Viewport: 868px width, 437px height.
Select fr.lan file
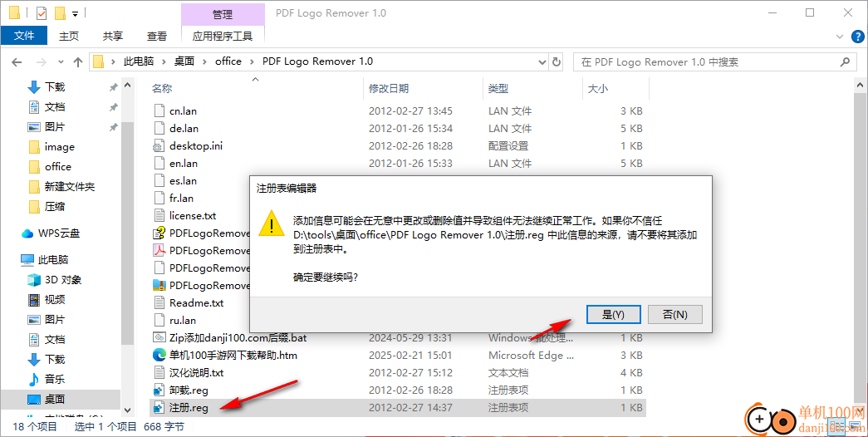point(182,199)
